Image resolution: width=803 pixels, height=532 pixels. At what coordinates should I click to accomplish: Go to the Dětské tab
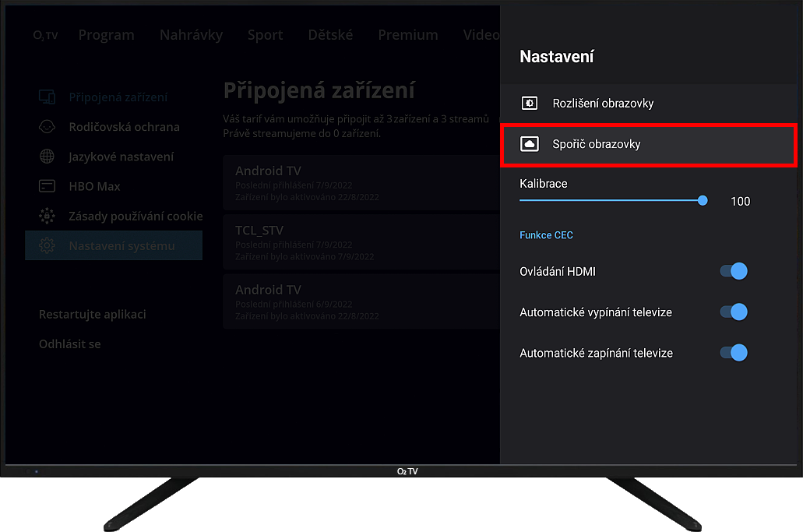330,35
